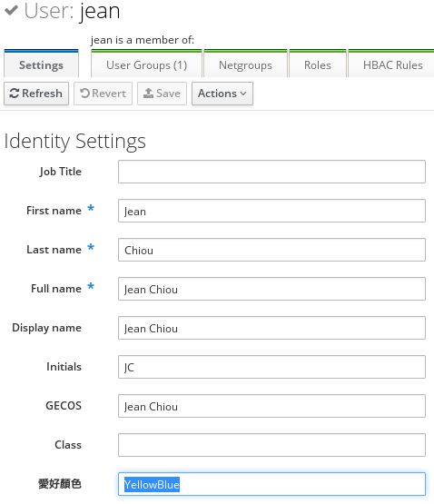Click the Save upload icon
This screenshot has width=434, height=504.
(148, 93)
